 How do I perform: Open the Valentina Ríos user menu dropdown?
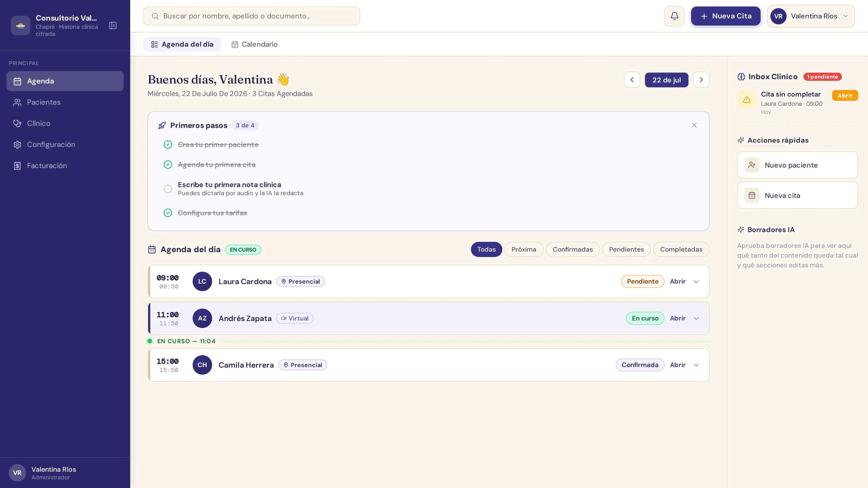[811, 16]
